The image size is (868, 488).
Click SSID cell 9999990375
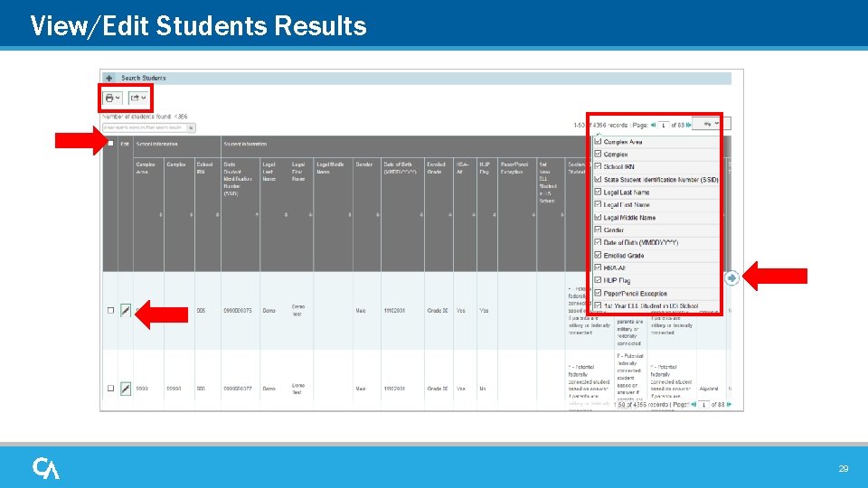point(238,311)
